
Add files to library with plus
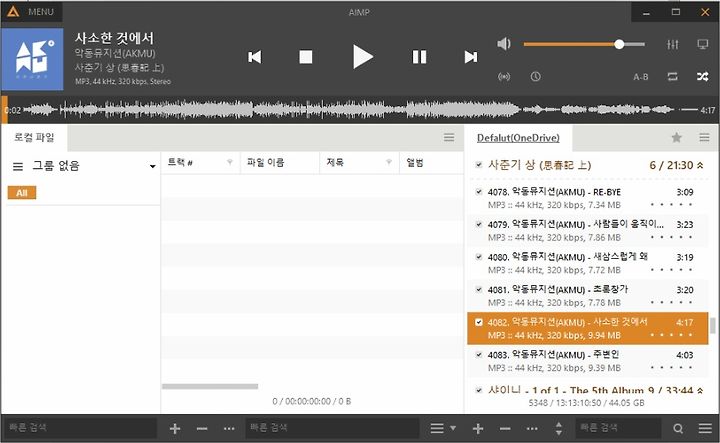tap(175, 429)
